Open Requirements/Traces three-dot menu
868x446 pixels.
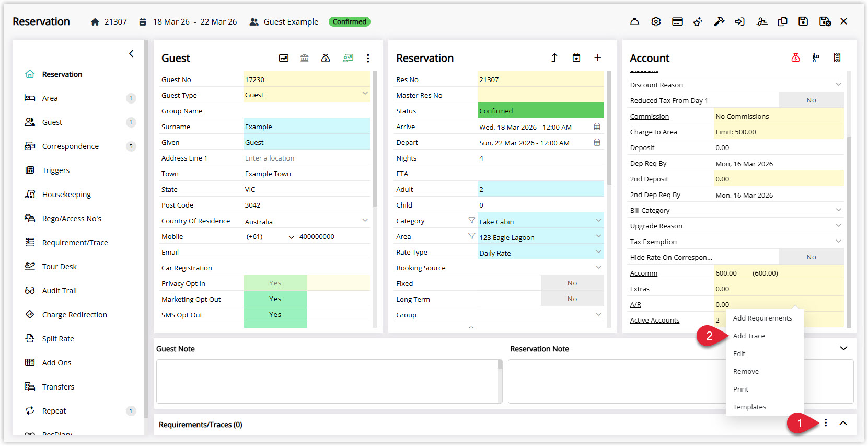(x=826, y=423)
